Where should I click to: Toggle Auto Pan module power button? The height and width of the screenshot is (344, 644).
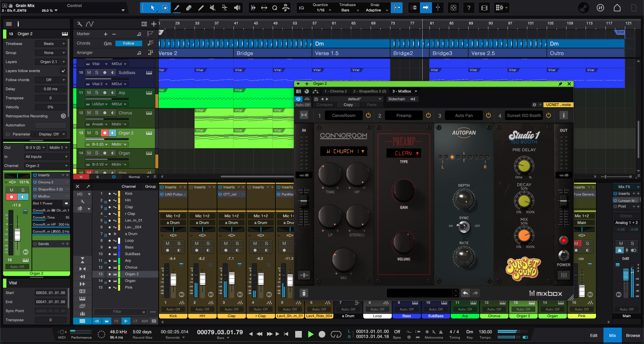[x=488, y=115]
